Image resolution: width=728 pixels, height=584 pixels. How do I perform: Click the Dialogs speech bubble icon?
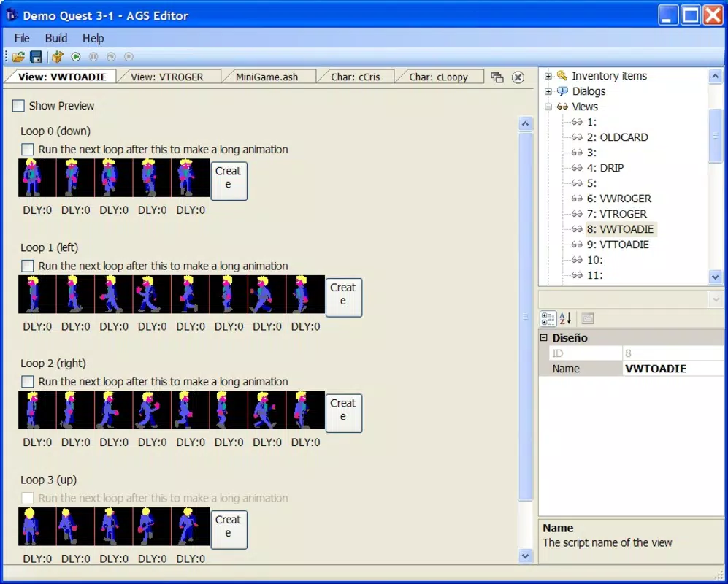tap(562, 91)
